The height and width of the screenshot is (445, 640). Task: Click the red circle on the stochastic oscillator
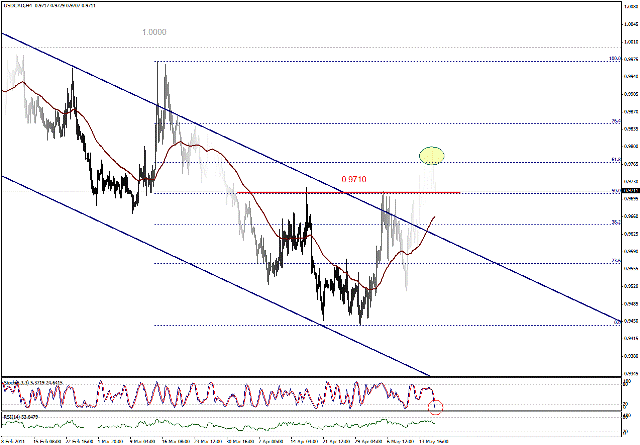(435, 406)
